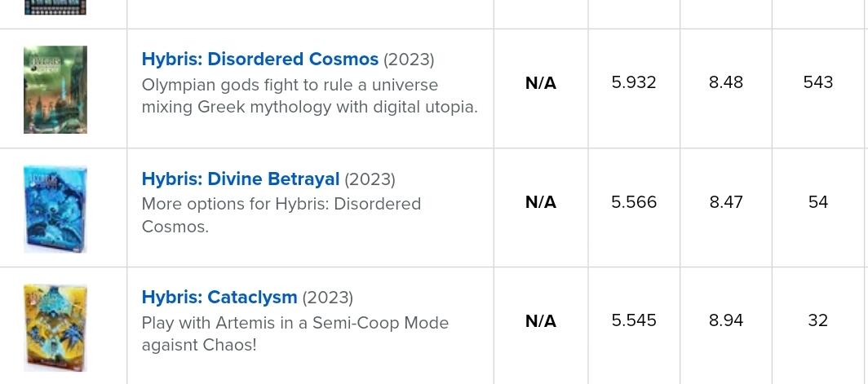Click the 5.932 geek rating value

tap(634, 82)
